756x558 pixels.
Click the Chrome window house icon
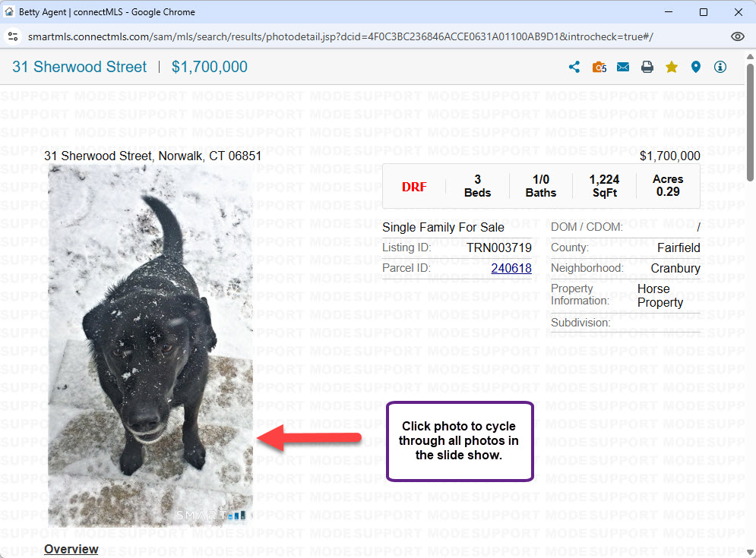(9, 11)
